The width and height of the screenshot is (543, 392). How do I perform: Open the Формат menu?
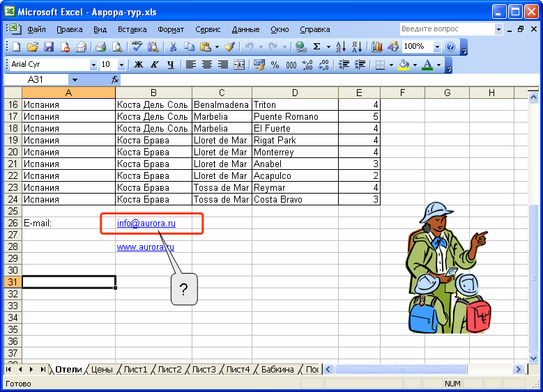coord(171,29)
